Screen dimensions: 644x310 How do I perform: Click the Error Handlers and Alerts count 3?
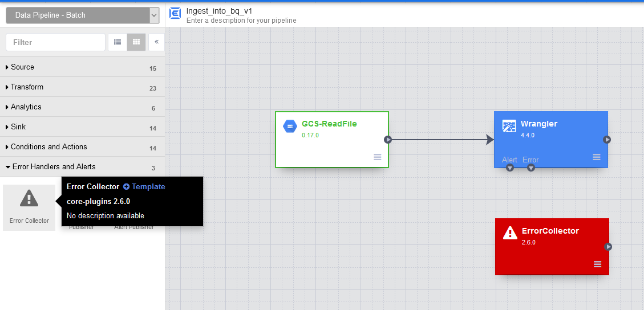153,168
